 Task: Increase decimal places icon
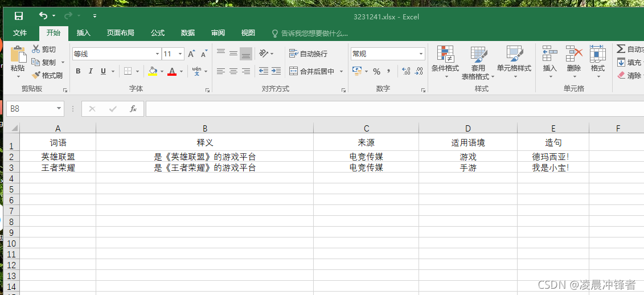click(x=406, y=72)
